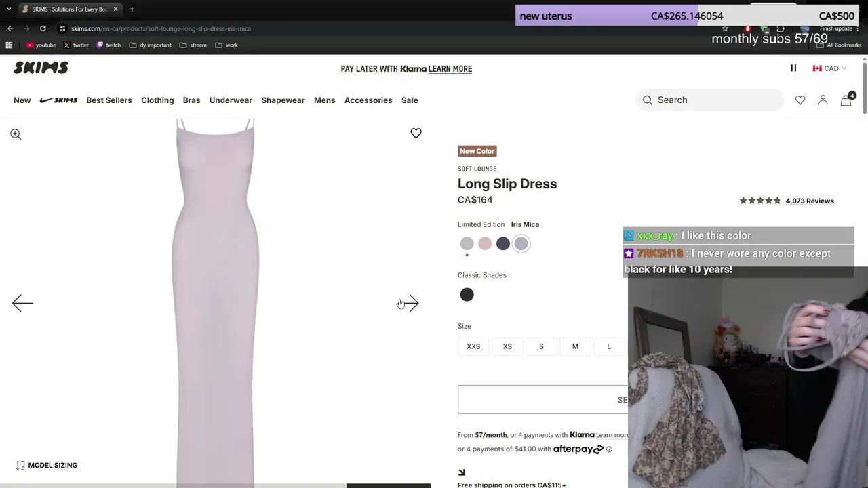Click the 'New Color' badge

[477, 151]
